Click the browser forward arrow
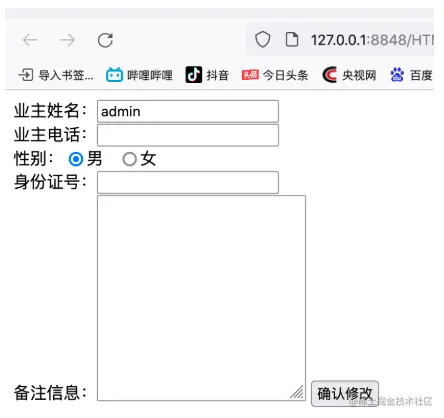Screen dimensions: 444x418 click(68, 40)
